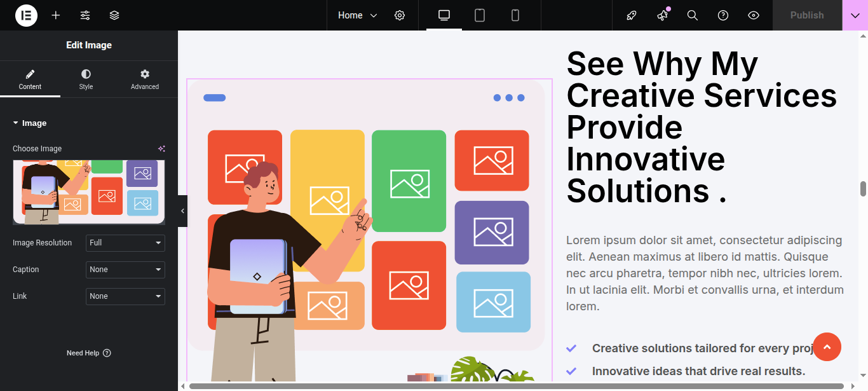868x391 pixels.
Task: Click the Publish button
Action: pyautogui.click(x=807, y=15)
